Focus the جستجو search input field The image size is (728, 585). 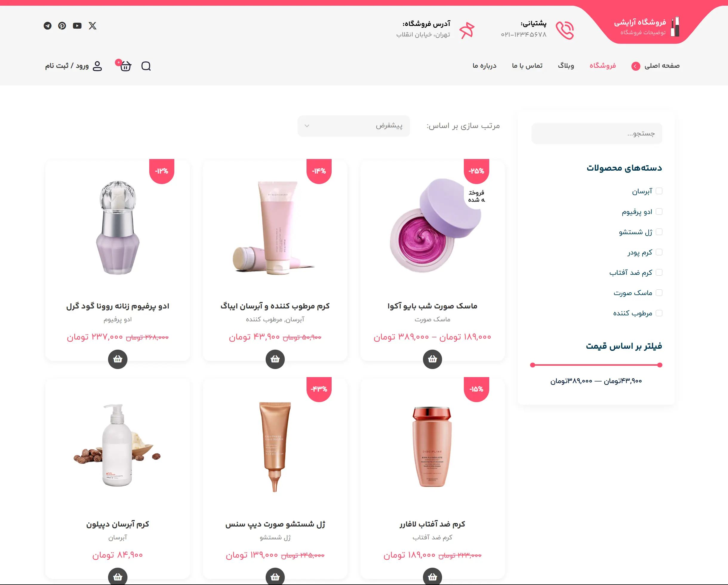pyautogui.click(x=597, y=133)
